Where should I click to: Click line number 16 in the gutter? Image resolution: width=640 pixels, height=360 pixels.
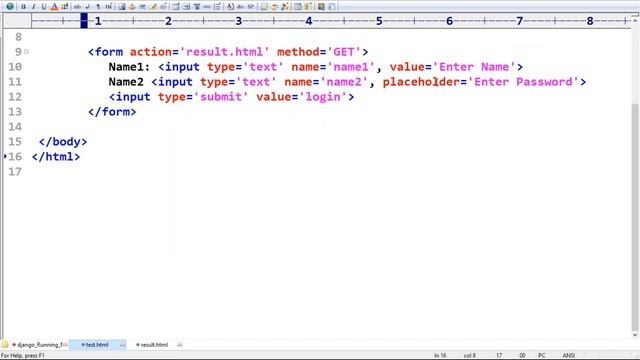point(15,157)
